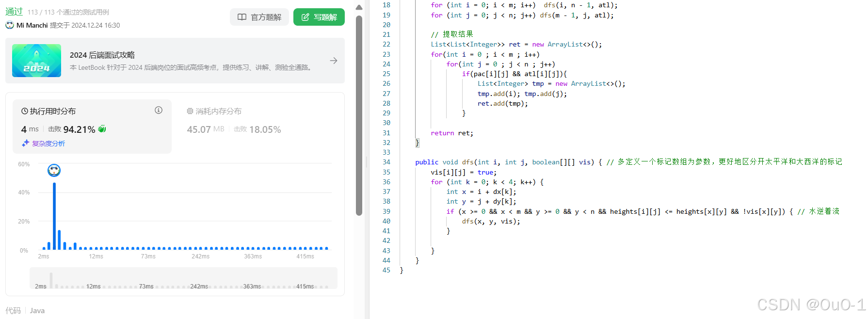This screenshot has height=319, width=868.
Task: Click the 45.07 MB memory value
Action: pyautogui.click(x=206, y=129)
